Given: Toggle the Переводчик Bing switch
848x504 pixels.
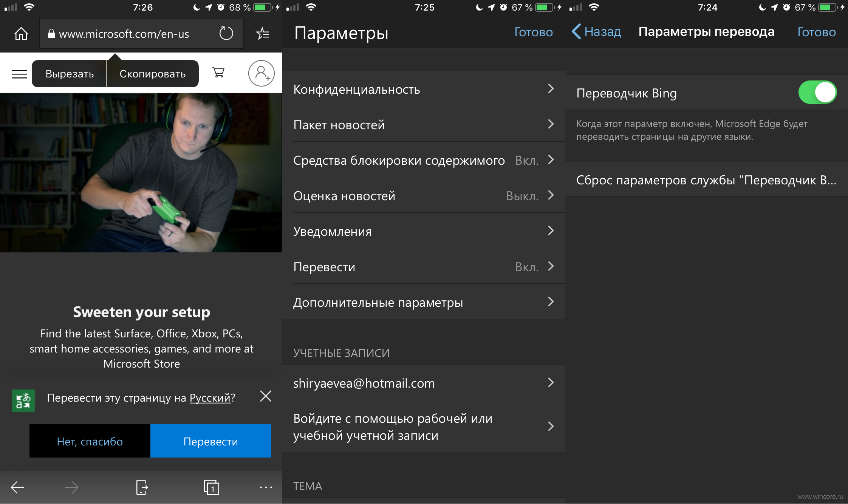Looking at the screenshot, I should [x=817, y=92].
